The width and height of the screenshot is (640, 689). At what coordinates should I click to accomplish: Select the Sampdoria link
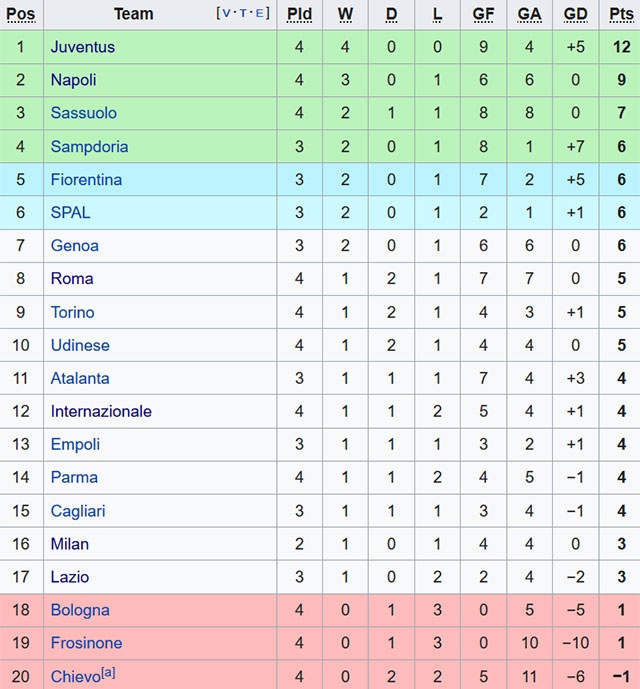click(90, 146)
